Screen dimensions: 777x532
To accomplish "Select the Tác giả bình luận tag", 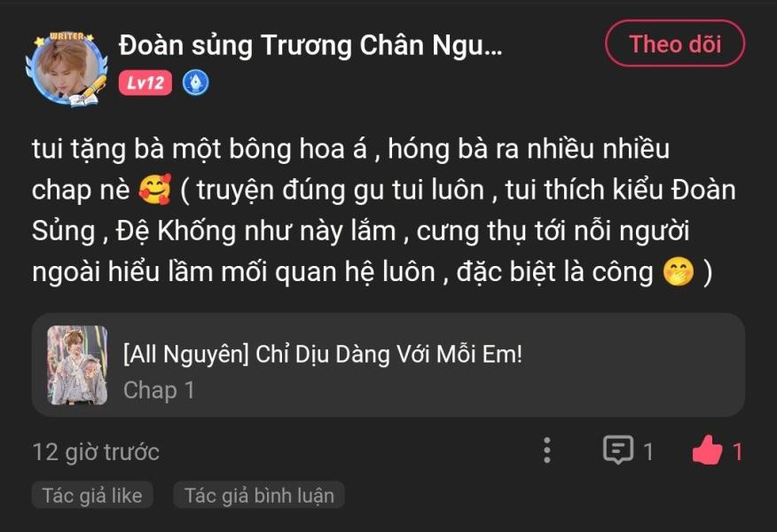I will (259, 496).
